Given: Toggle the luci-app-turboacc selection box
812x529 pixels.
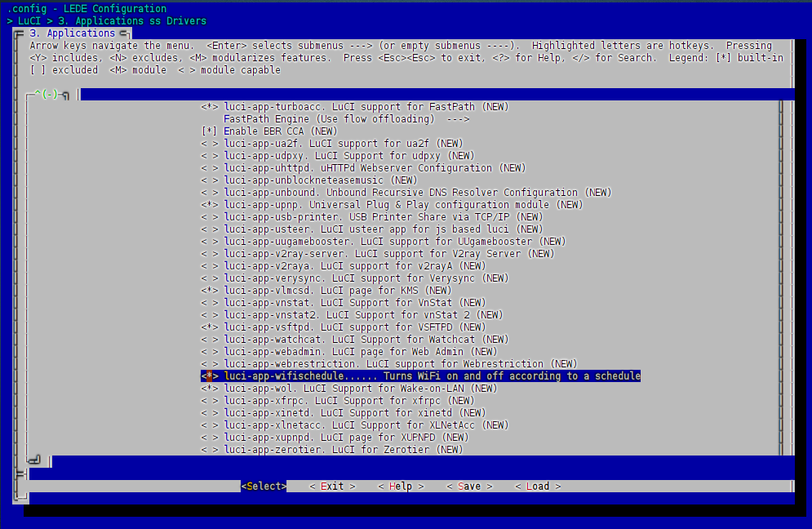Looking at the screenshot, I should point(209,107).
